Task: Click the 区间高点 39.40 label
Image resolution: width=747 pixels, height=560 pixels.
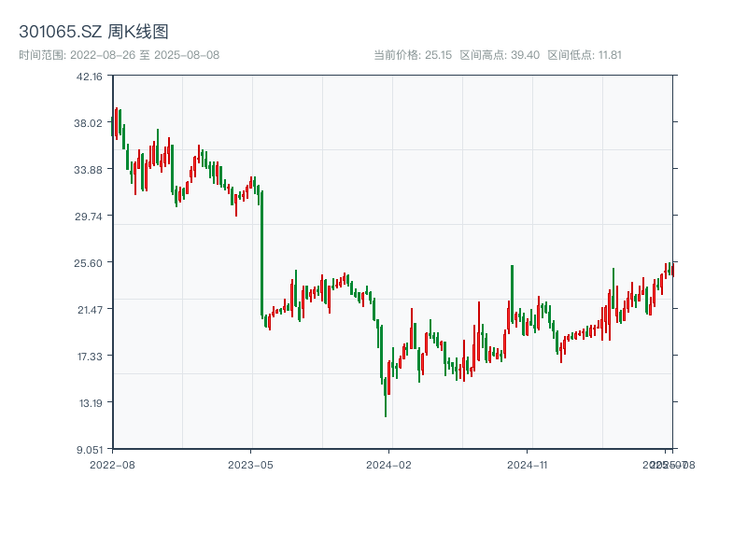Action: click(x=500, y=55)
